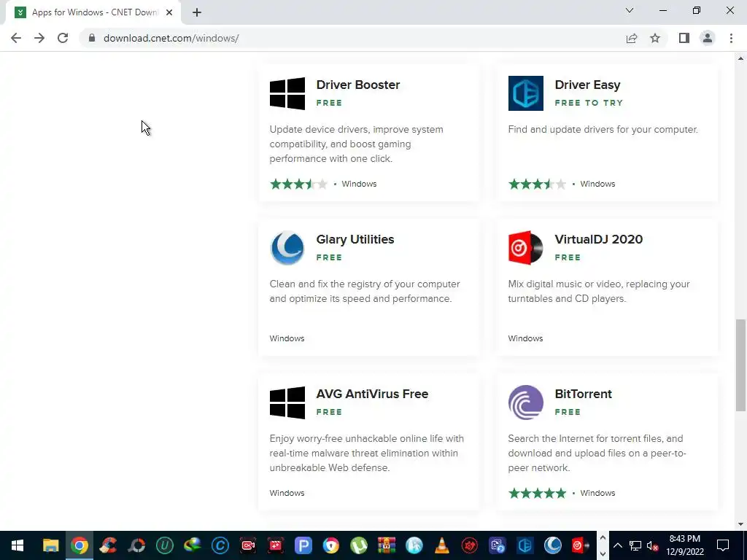Image resolution: width=747 pixels, height=560 pixels.
Task: Open the Windows Start menu
Action: (18, 545)
